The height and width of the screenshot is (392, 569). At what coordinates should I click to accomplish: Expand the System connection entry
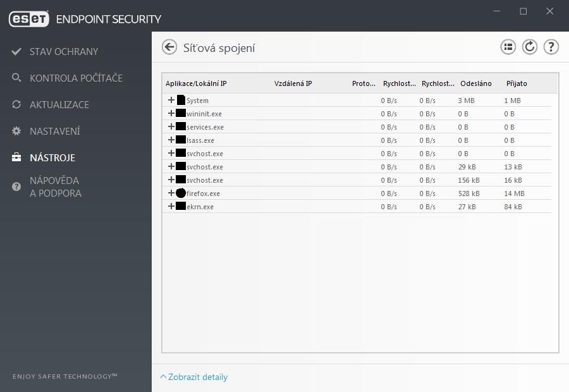click(171, 100)
